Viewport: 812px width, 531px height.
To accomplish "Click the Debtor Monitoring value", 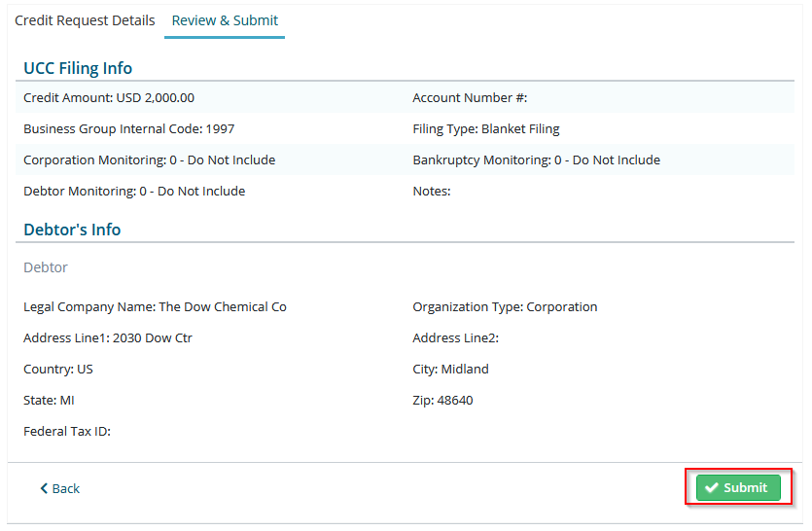I will (193, 192).
